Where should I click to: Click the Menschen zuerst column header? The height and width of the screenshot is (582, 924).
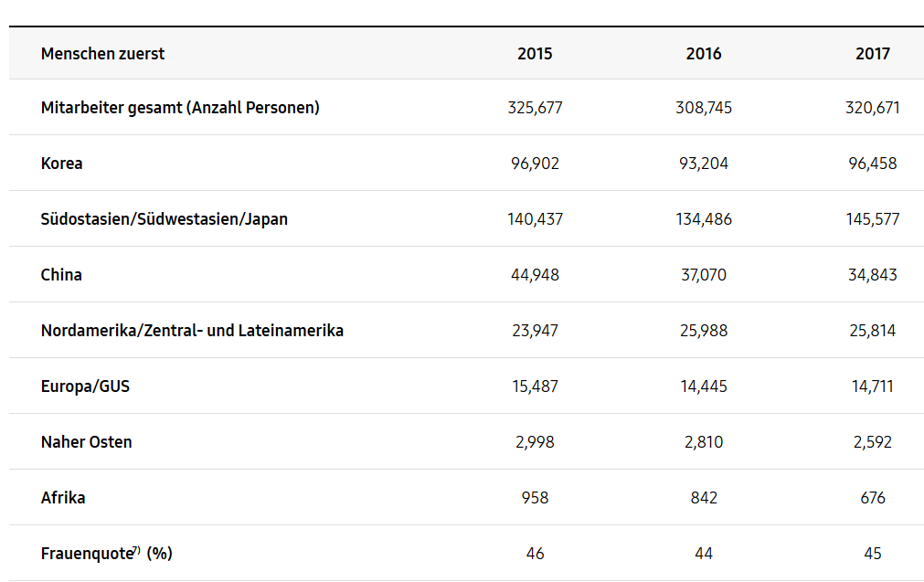click(102, 54)
